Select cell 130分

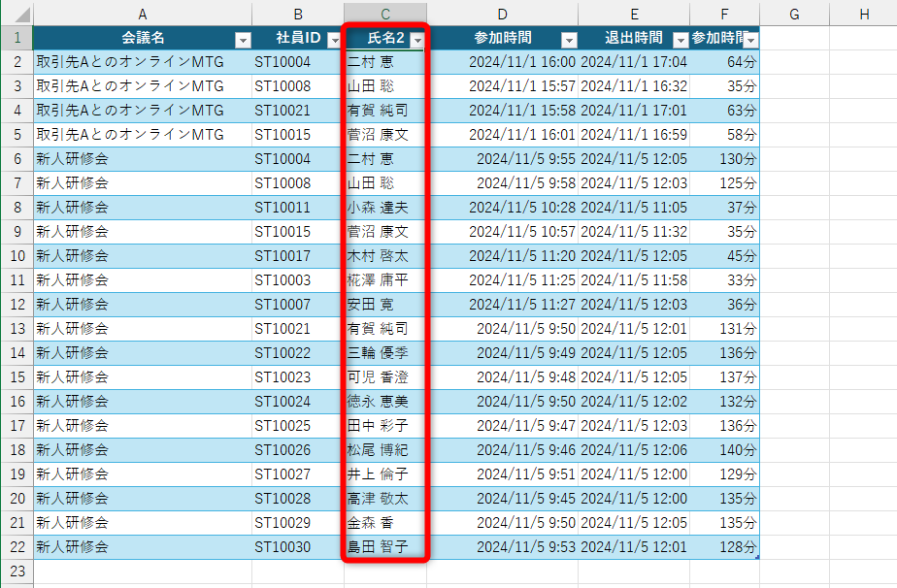725,158
